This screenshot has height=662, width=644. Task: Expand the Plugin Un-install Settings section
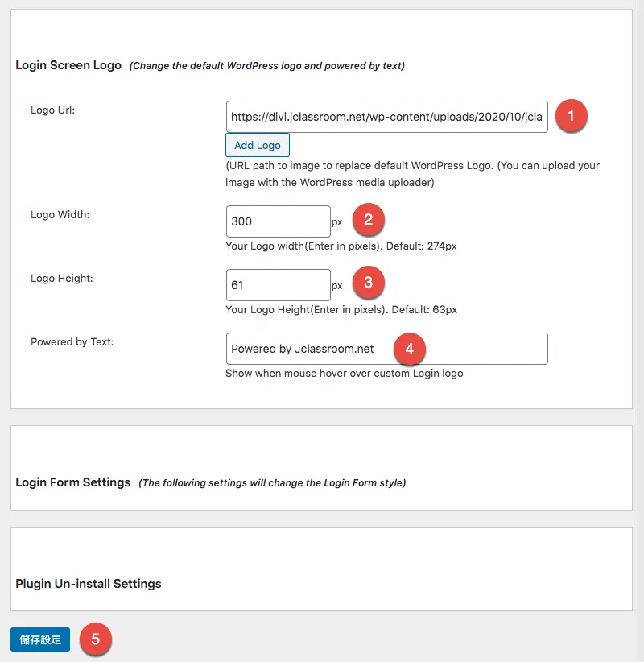[x=89, y=584]
